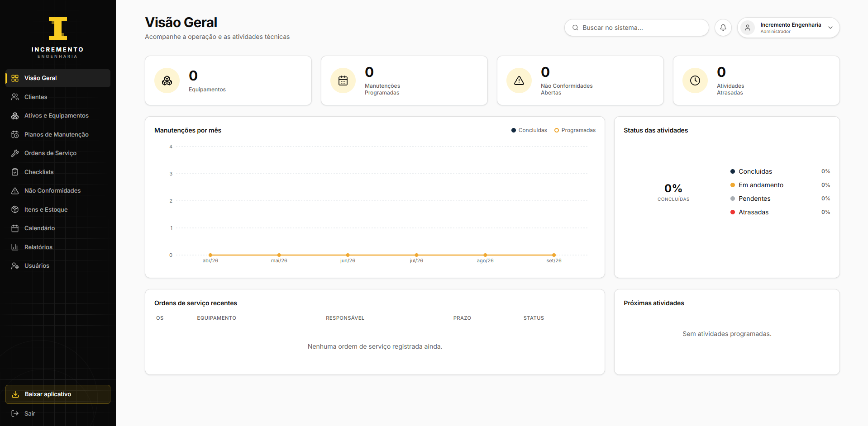The image size is (868, 426).
Task: Toggle the Concluídas legend in the chart
Action: (529, 130)
